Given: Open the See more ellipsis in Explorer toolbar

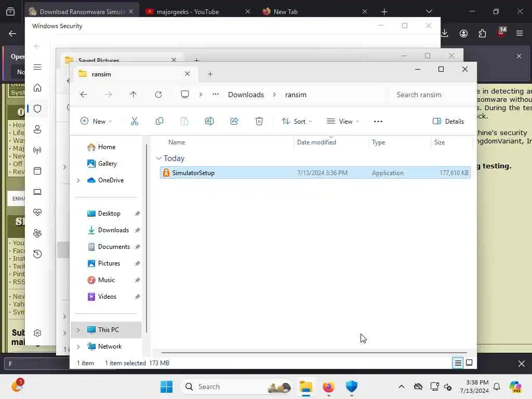Looking at the screenshot, I should coord(378,122).
